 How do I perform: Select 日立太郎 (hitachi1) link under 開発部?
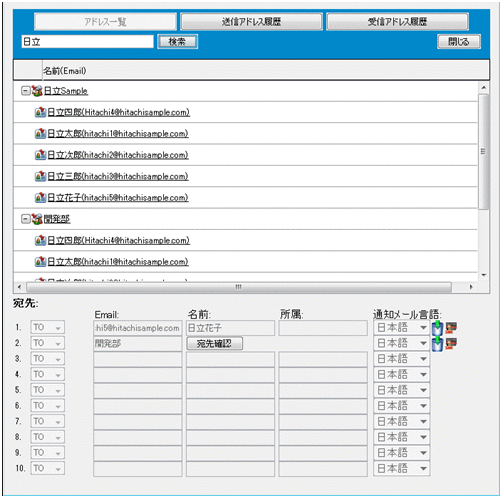118,261
